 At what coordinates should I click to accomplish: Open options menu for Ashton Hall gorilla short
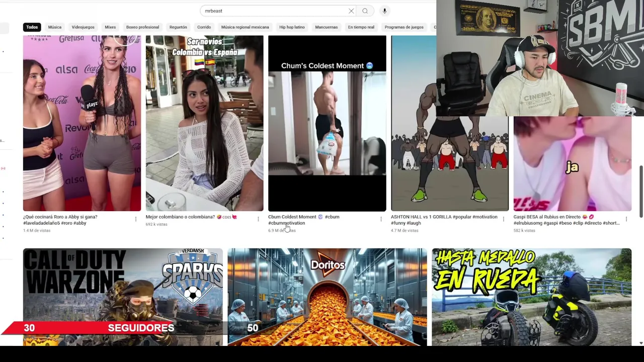(503, 219)
